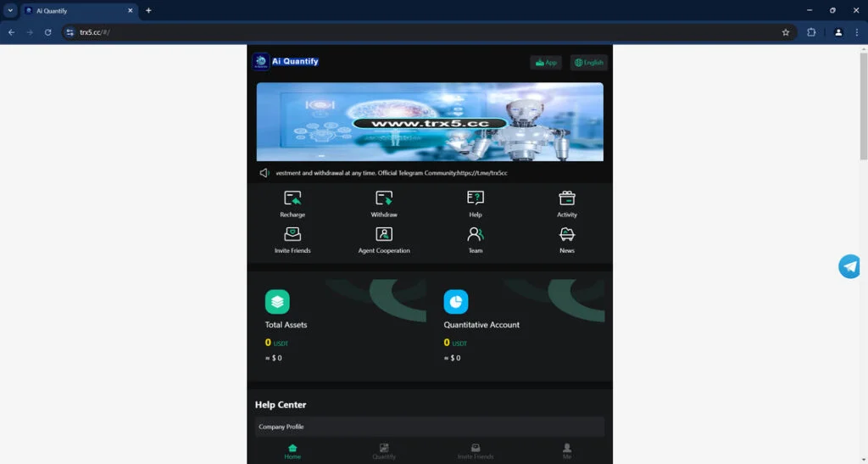Switch to the Home bottom tab

[x=292, y=452]
